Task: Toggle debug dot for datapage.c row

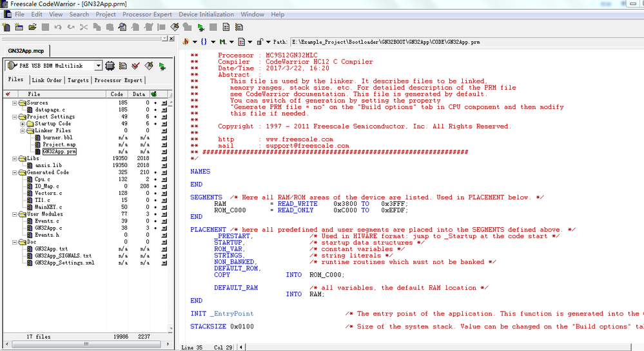Action: [x=155, y=110]
